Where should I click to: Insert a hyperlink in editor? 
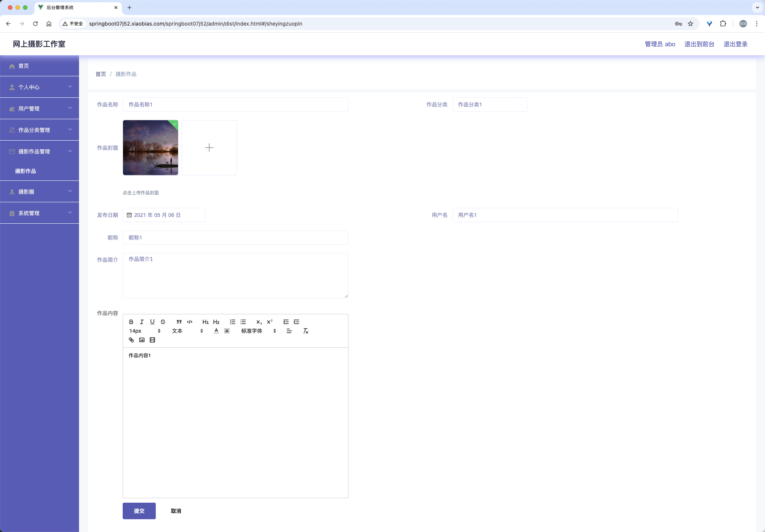pos(131,340)
